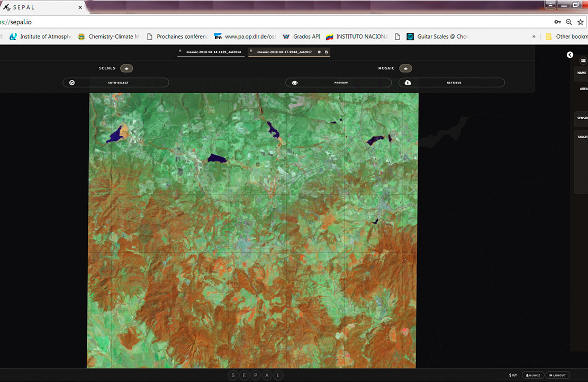
Task: Open the INSTITUTO NACIONAL bookmark
Action: 357,37
